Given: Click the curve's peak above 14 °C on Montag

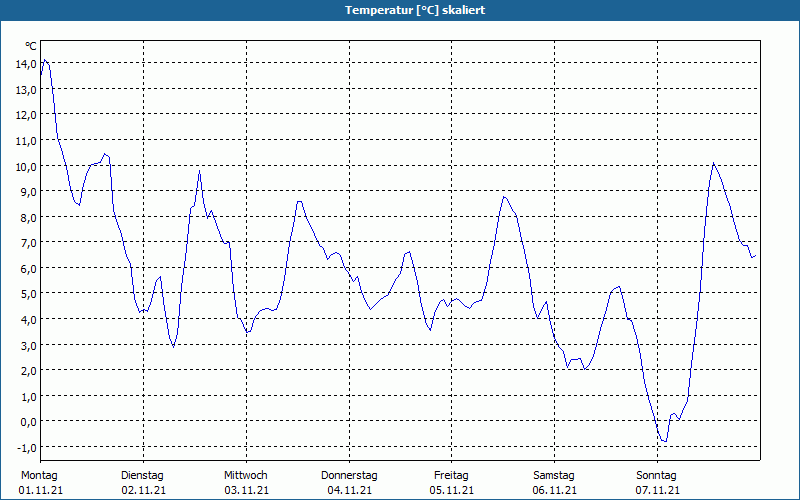Looking at the screenshot, I should point(45,60).
